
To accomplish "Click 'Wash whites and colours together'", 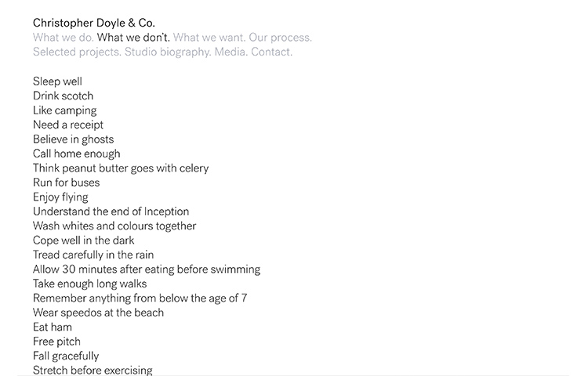I will pos(114,226).
